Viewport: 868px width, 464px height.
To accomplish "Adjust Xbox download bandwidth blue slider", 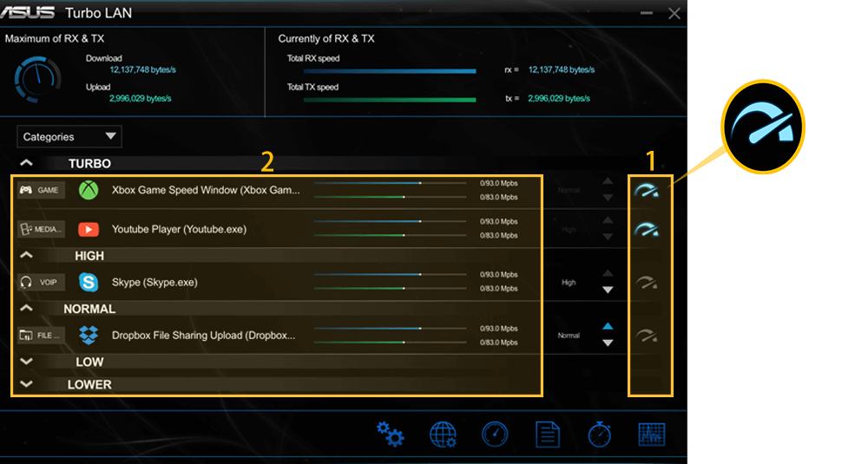I will pyautogui.click(x=391, y=183).
